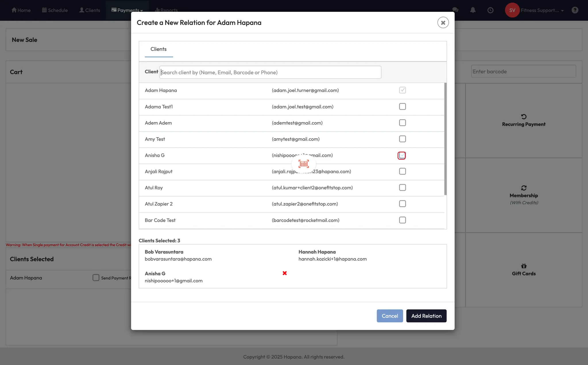Tick the Bar Code Test checkbox
This screenshot has width=588, height=365.
pyautogui.click(x=402, y=220)
